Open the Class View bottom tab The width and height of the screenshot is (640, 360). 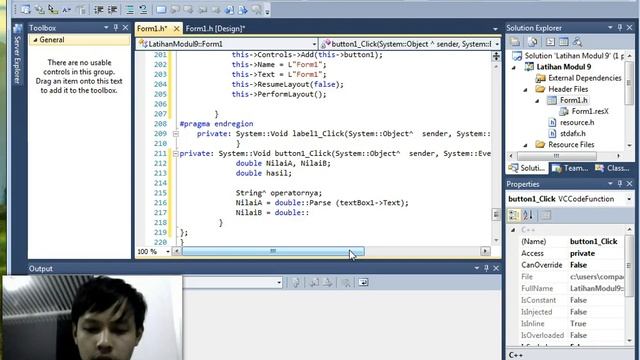point(612,168)
